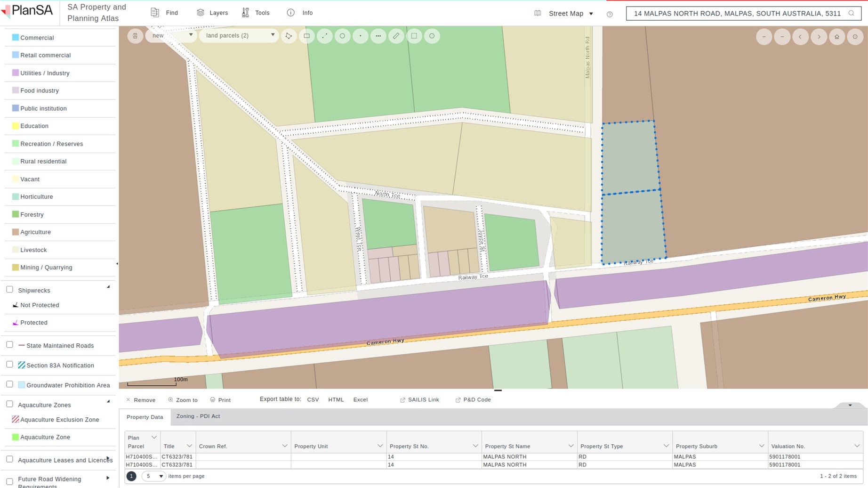Image resolution: width=868 pixels, height=488 pixels.
Task: Activate the line selection tool
Action: [x=324, y=36]
